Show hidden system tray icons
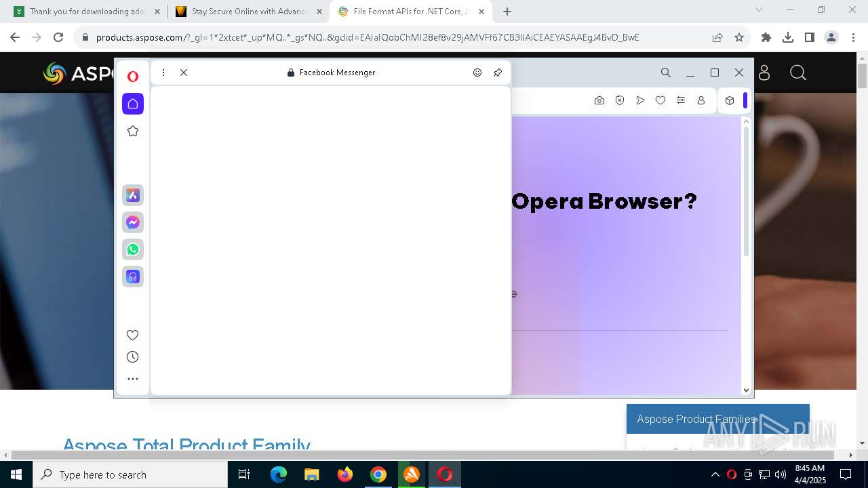The width and height of the screenshot is (868, 488). (x=715, y=474)
